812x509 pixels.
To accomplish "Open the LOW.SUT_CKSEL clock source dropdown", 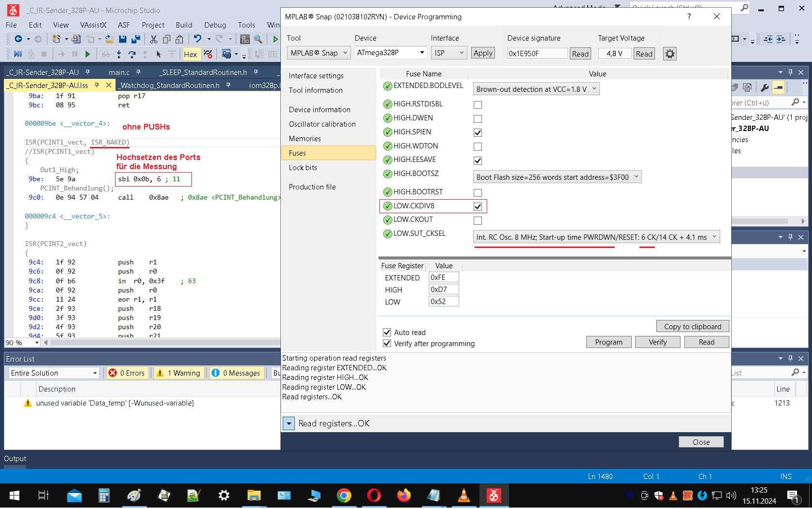I will point(596,237).
